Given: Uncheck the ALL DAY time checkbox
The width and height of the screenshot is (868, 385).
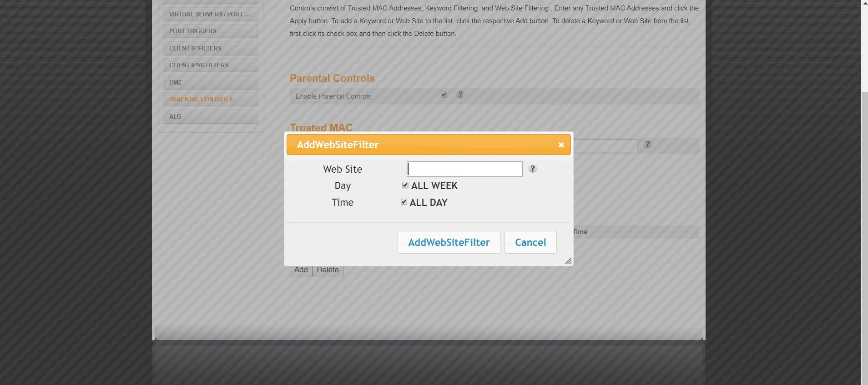Looking at the screenshot, I should pos(404,202).
